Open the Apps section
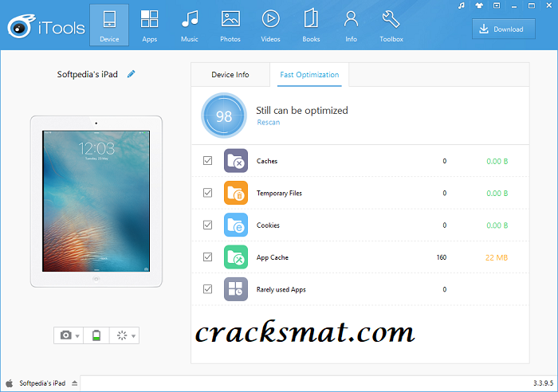The image size is (558, 392). 150,25
